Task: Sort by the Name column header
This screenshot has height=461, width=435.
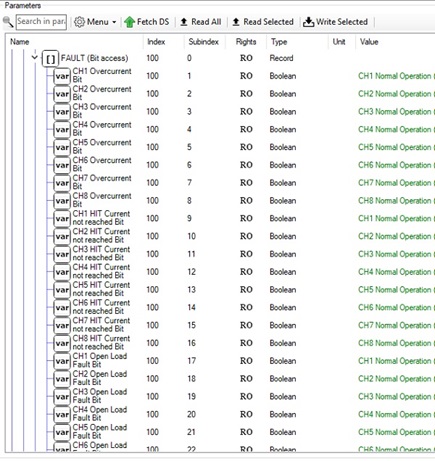Action: click(x=20, y=42)
